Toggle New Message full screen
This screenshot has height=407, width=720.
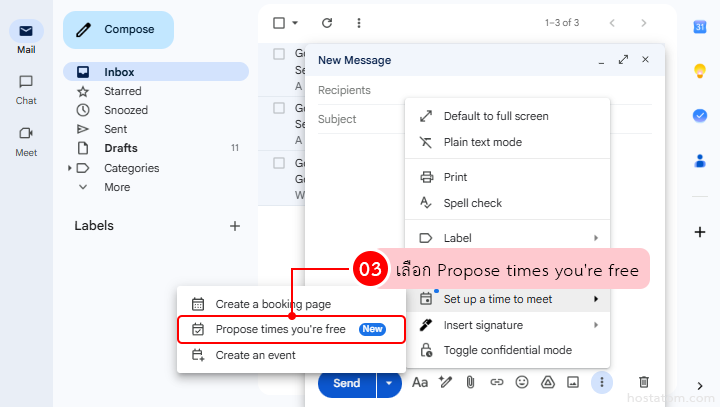[623, 60]
